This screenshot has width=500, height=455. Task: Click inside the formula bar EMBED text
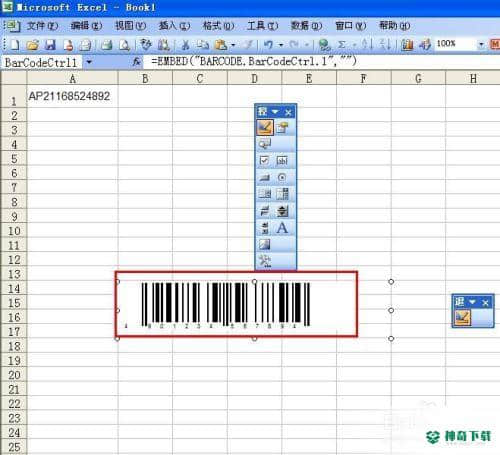[x=253, y=62]
